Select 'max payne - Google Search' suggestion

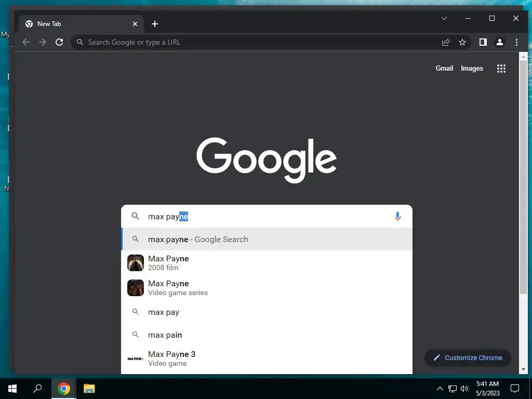pos(267,239)
